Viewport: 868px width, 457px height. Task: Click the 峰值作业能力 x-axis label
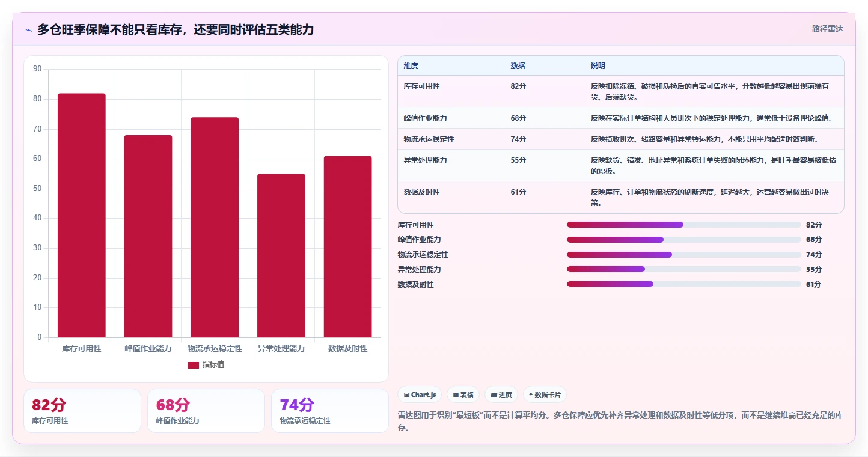(148, 348)
